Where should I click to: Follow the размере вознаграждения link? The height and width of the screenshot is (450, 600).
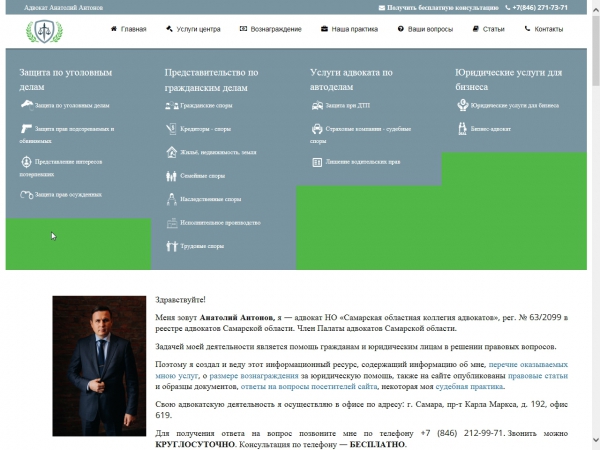tap(254, 376)
